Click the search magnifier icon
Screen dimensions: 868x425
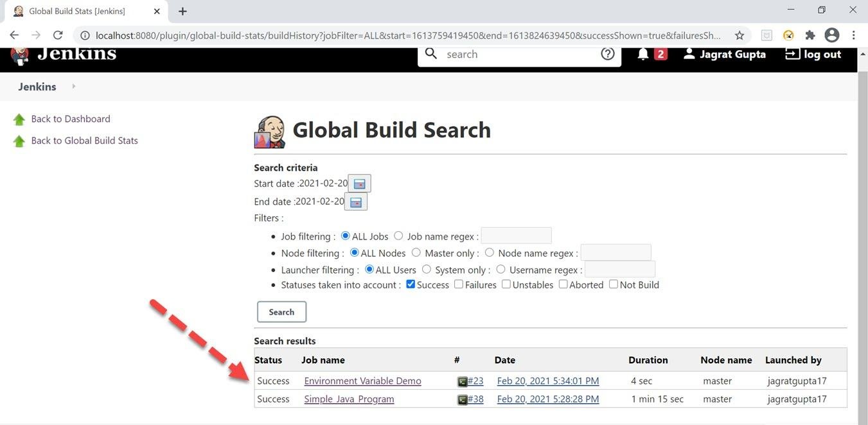pyautogui.click(x=432, y=54)
